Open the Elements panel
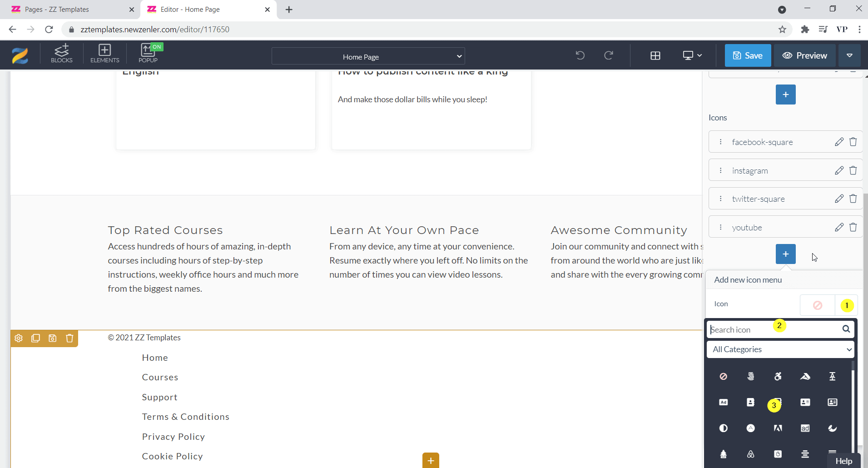Viewport: 868px width, 468px height. point(104,54)
